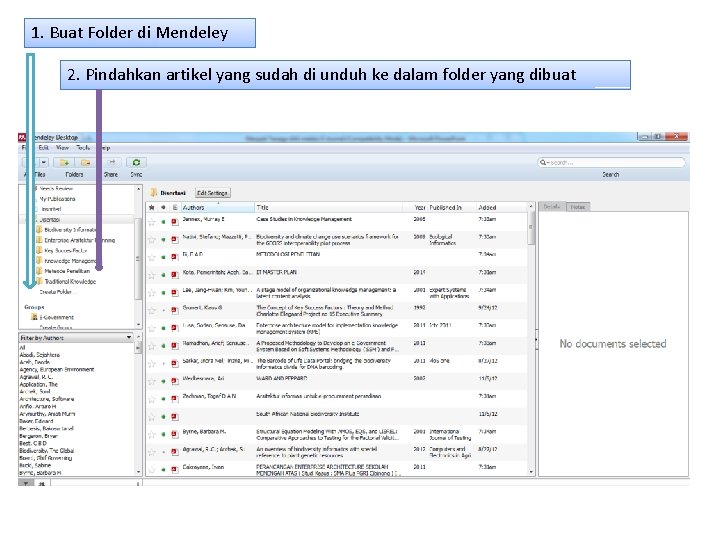
Task: Open PDF icon for Jennex, Murray E
Action: (174, 222)
